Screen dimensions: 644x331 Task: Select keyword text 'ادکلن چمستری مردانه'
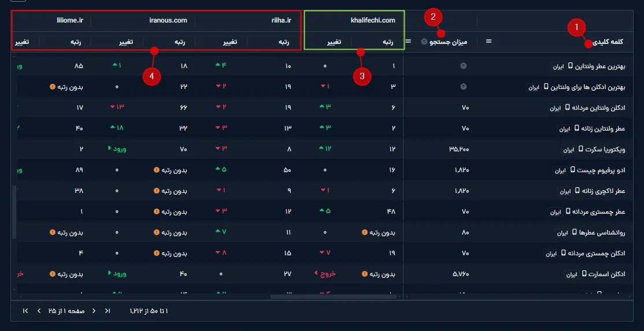click(597, 254)
